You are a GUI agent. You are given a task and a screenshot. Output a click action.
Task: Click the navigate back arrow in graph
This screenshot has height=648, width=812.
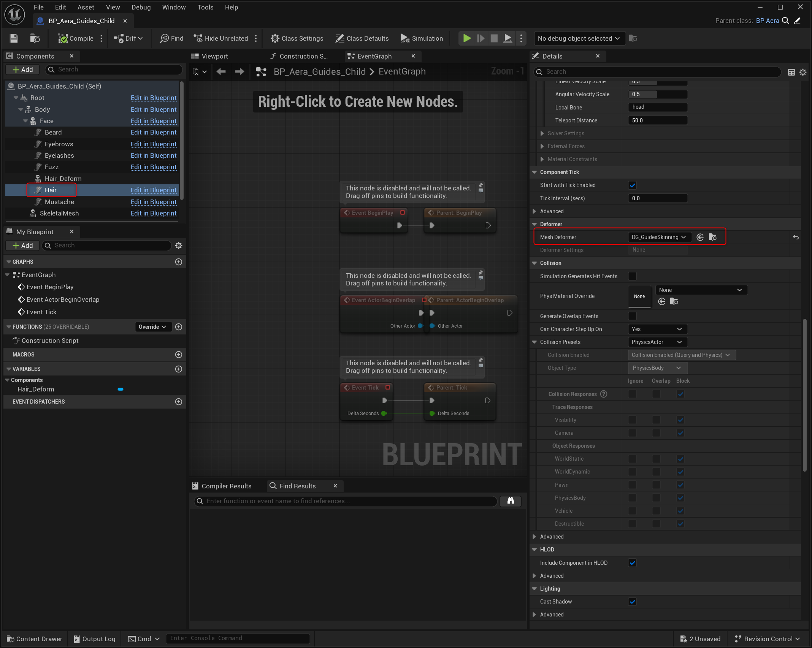coord(221,71)
